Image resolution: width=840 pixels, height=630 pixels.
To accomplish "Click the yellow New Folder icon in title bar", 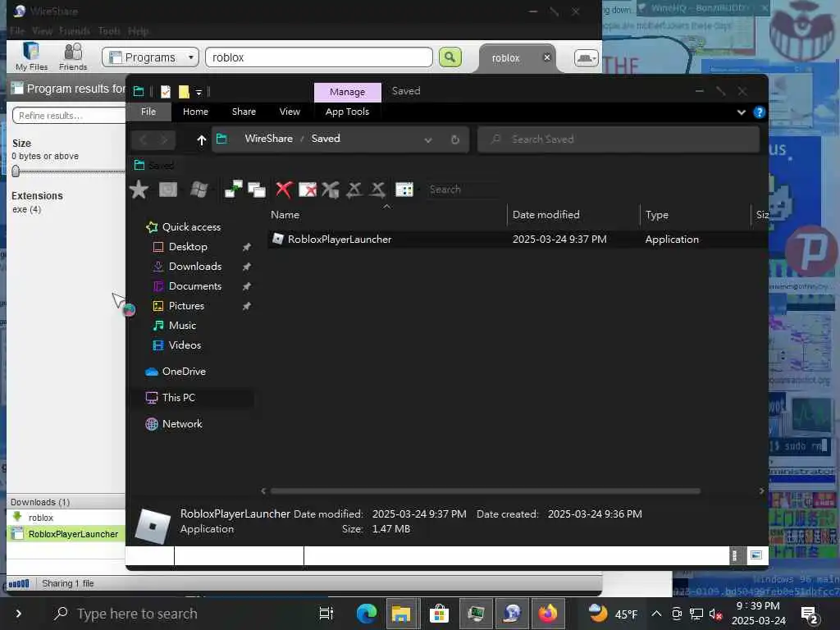I will pyautogui.click(x=184, y=92).
